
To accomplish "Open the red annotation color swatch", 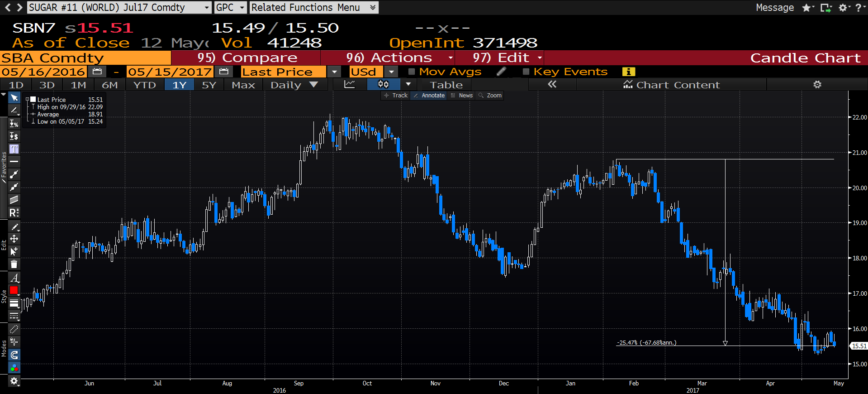I will tap(14, 290).
